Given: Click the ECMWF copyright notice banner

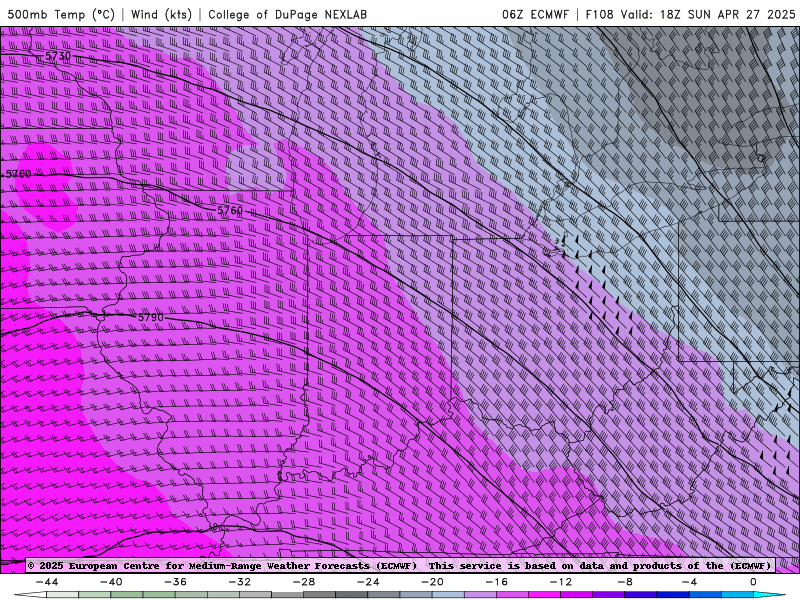Looking at the screenshot, I should click(x=399, y=565).
